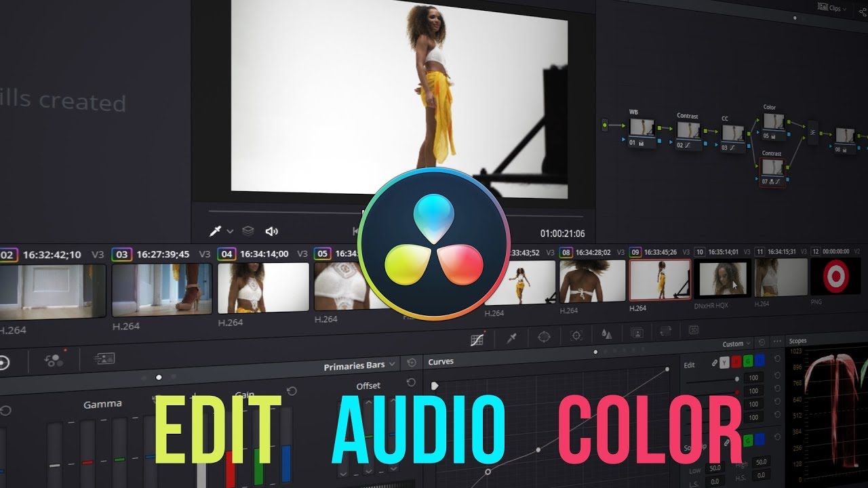Select clip 05 thumbnail in timeline

(342, 285)
